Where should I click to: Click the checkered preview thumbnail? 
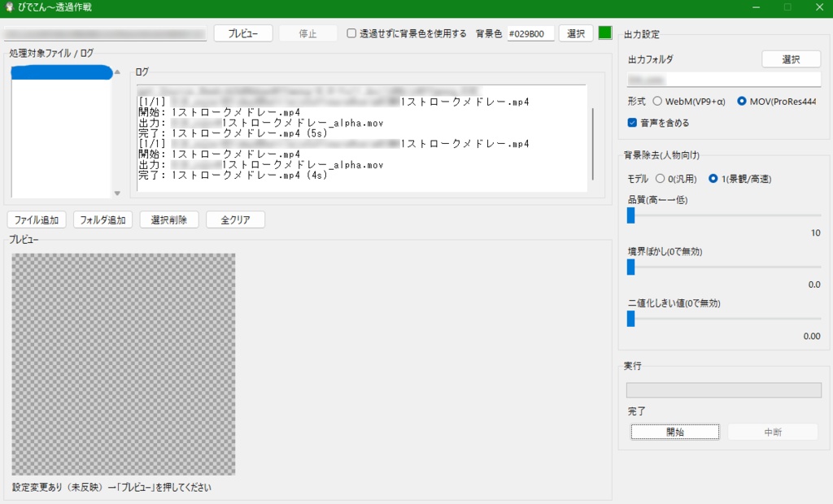tap(124, 364)
